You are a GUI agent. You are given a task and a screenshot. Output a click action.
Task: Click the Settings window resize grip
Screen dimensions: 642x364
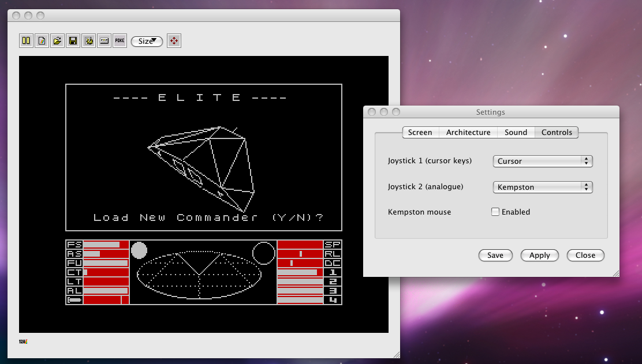coord(616,273)
